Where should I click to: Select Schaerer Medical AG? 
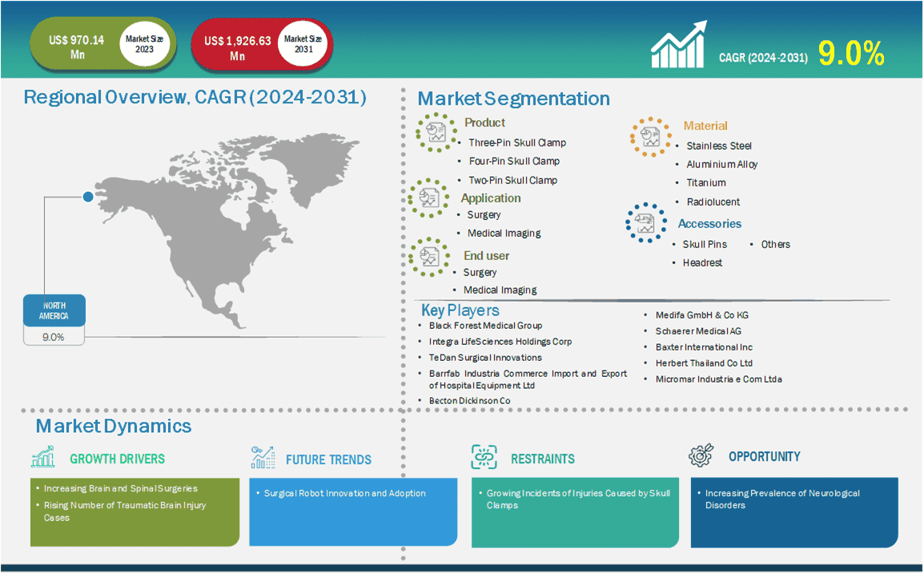(x=698, y=331)
